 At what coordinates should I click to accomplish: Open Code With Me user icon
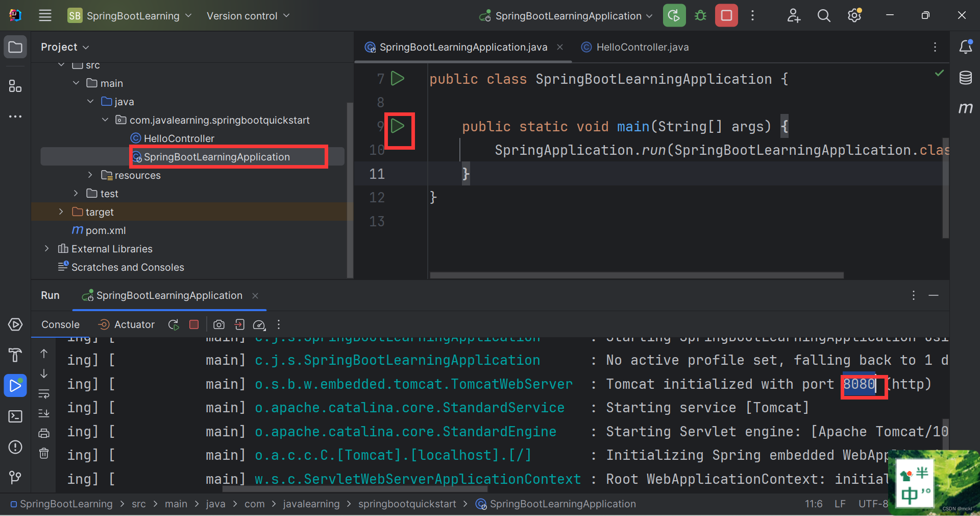click(793, 15)
